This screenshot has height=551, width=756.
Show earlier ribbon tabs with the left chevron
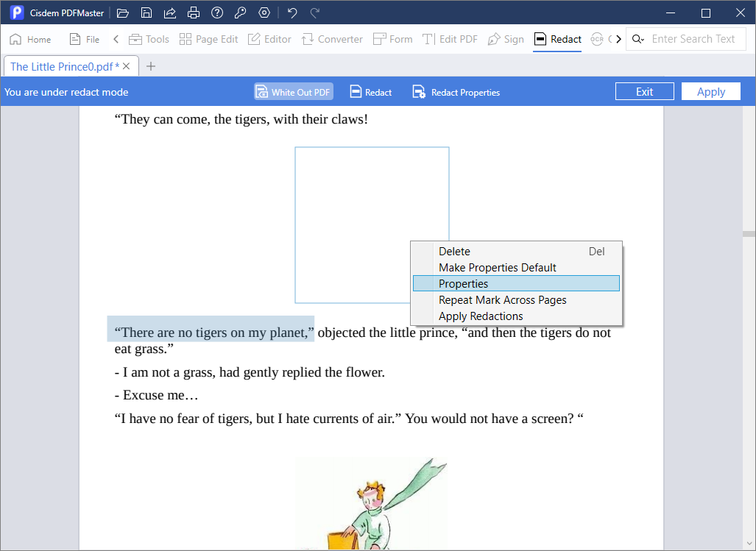click(116, 39)
